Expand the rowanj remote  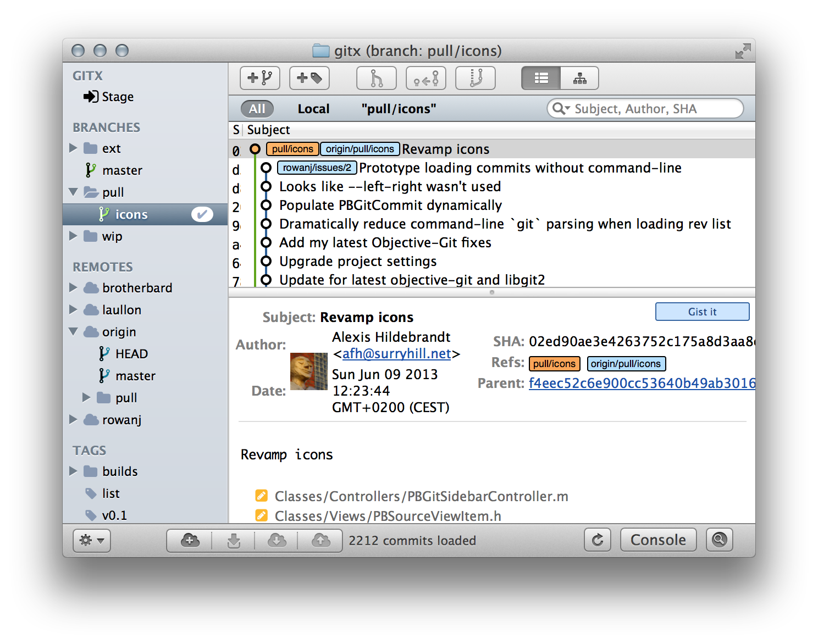(x=73, y=420)
